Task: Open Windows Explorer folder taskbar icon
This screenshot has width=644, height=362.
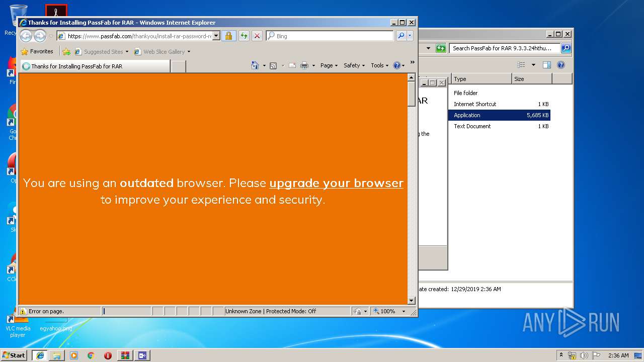Action: (57, 355)
